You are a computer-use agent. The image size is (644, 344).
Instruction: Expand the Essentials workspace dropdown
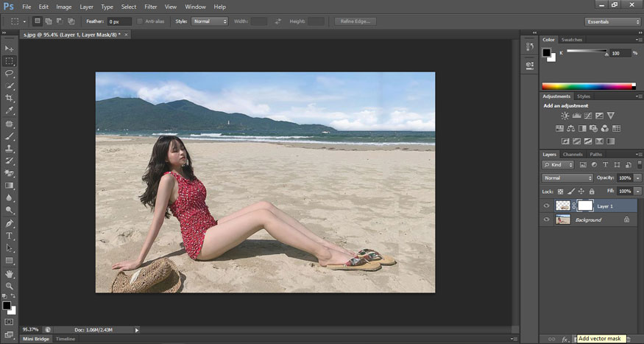(613, 21)
